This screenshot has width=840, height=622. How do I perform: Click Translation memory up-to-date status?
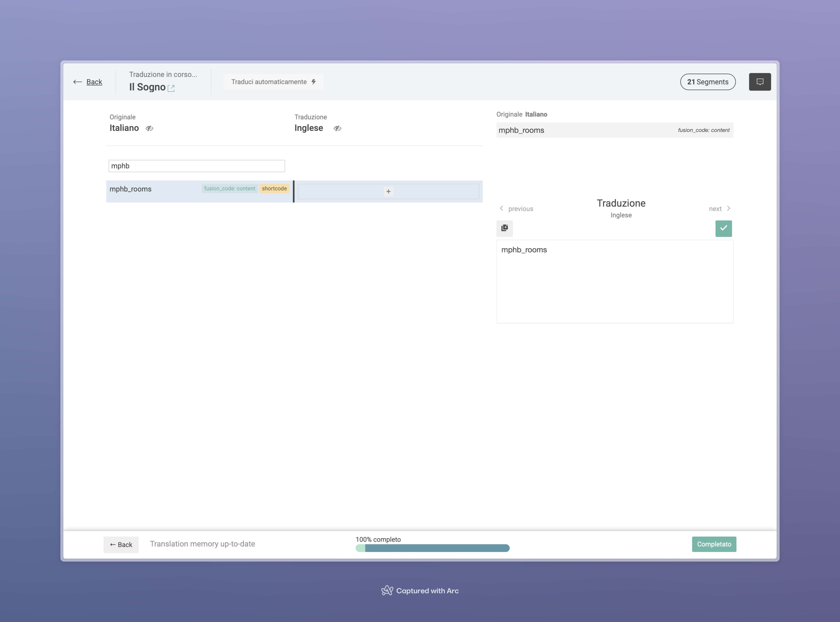(202, 544)
